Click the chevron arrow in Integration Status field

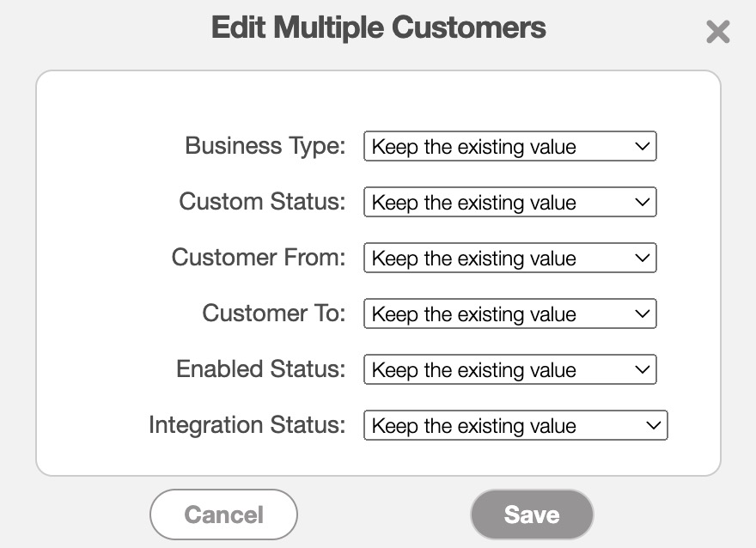tap(653, 426)
